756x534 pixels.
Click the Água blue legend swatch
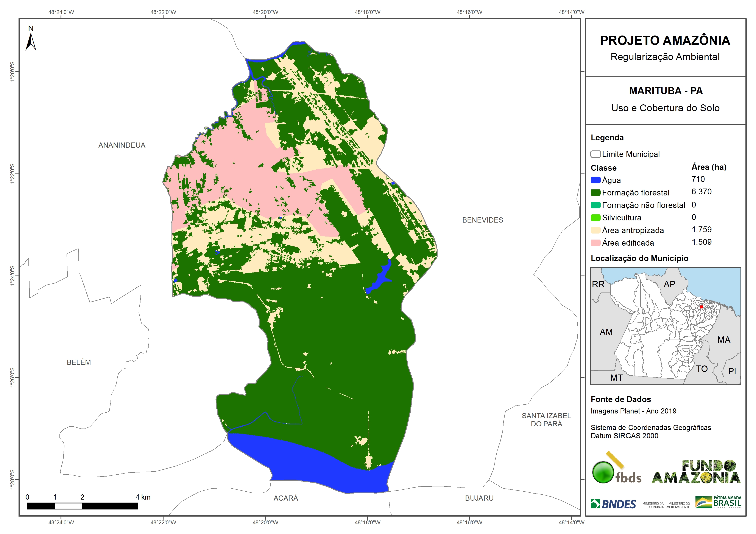595,180
